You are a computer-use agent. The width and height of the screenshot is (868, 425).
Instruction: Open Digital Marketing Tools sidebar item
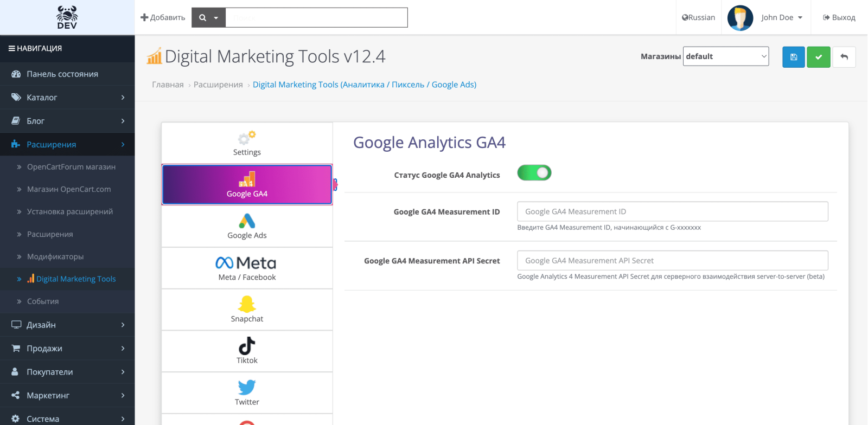point(67,279)
